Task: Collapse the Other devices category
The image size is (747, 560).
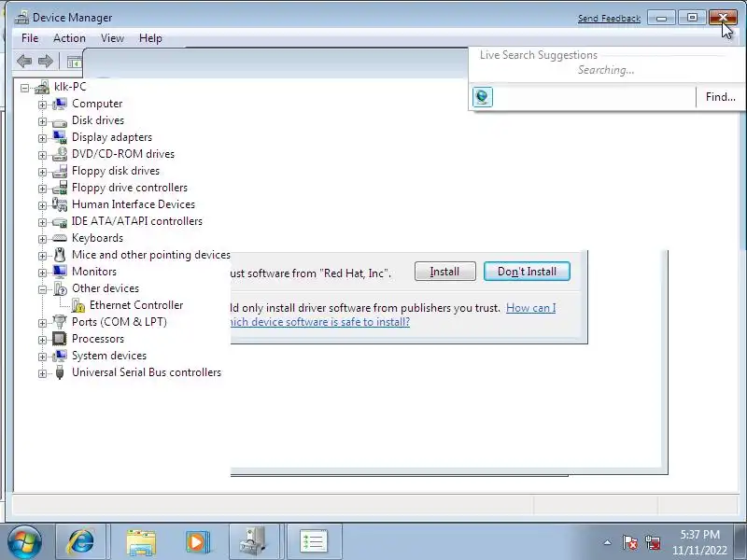Action: [42, 289]
